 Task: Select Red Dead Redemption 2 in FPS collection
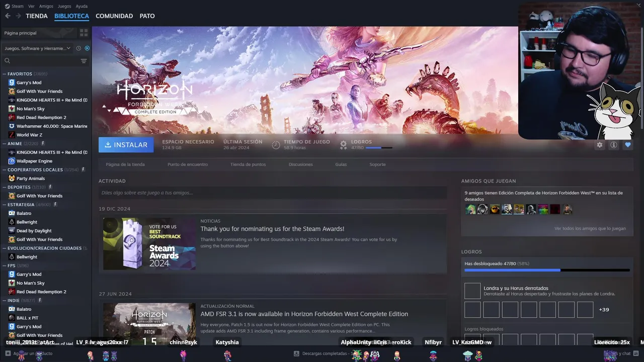click(41, 292)
